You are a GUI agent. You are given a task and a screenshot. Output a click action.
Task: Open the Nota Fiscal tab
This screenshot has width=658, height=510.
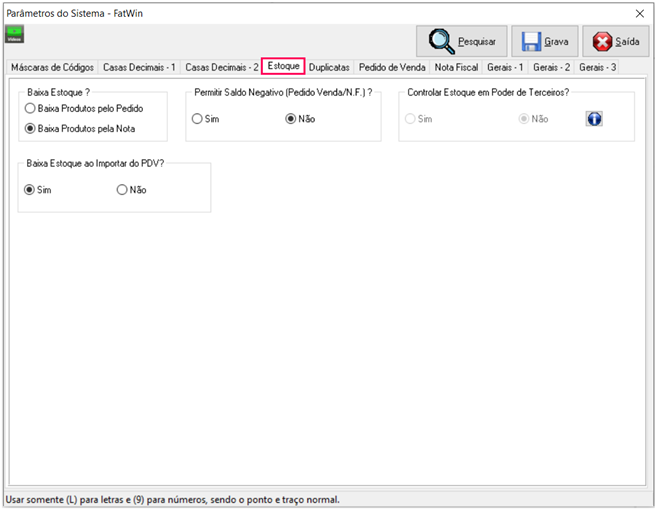456,67
